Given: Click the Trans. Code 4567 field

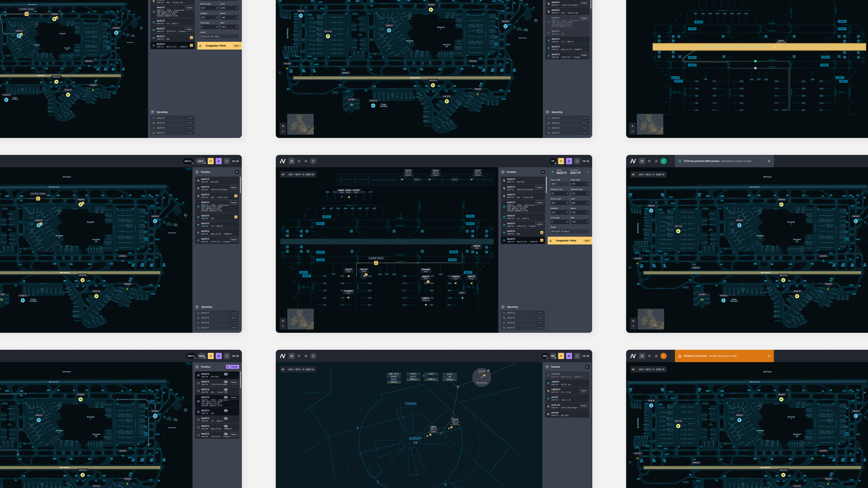Looking at the screenshot, I should pyautogui.click(x=560, y=184).
